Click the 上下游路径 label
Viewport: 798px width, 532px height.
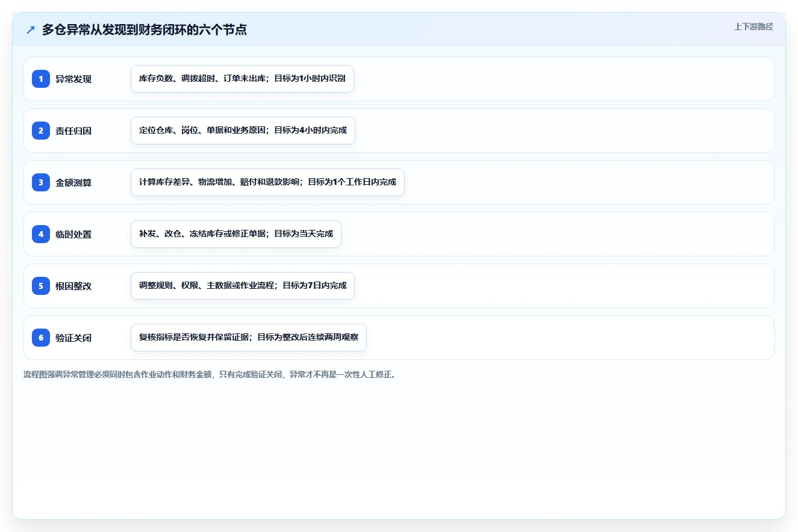click(x=753, y=26)
